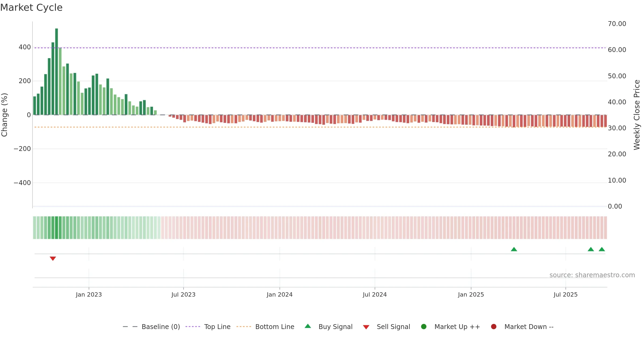This screenshot has height=362, width=644.
Task: Click the 400 left axis tick label
Action: tap(25, 47)
